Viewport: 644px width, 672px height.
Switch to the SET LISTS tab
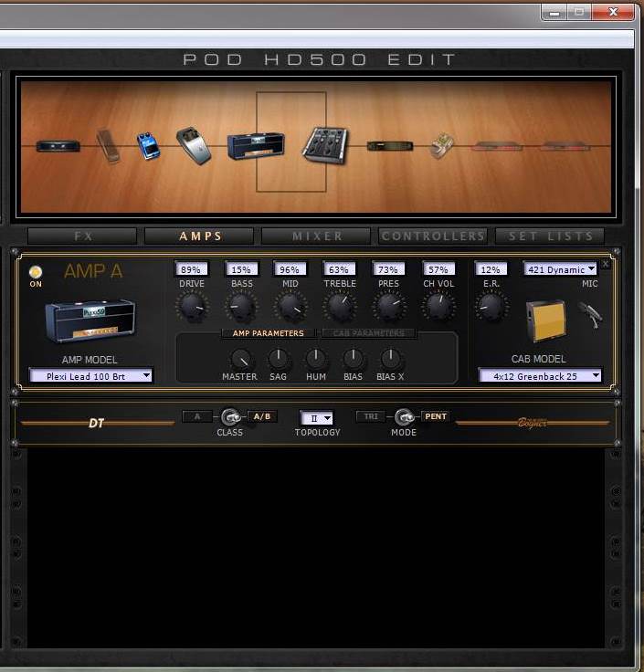coord(550,236)
